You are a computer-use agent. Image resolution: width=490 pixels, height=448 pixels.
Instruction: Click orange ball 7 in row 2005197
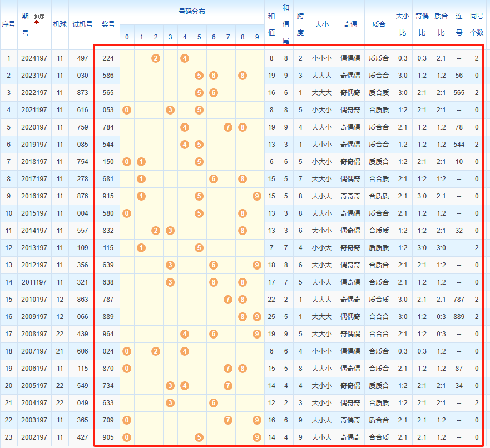click(228, 386)
